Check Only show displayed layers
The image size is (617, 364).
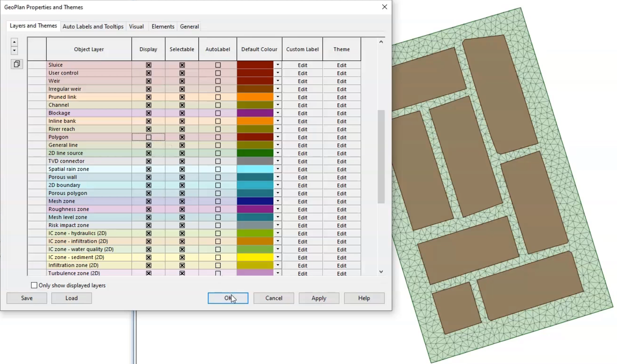point(34,285)
